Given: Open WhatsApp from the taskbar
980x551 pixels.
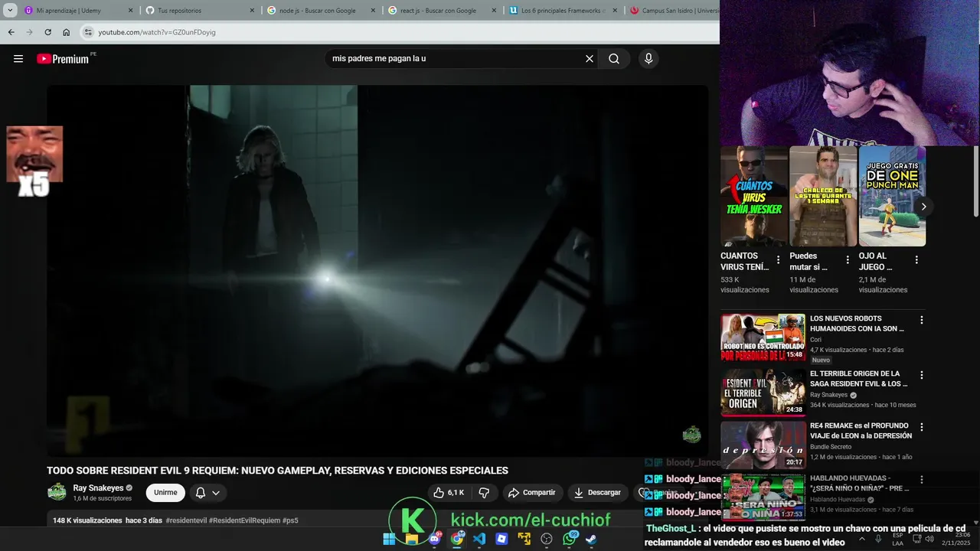Looking at the screenshot, I should pos(569,539).
